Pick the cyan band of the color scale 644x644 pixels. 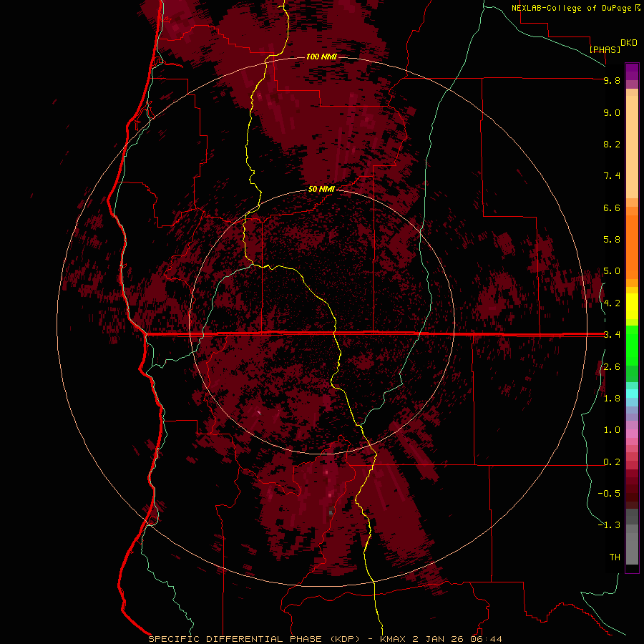pyautogui.click(x=632, y=394)
